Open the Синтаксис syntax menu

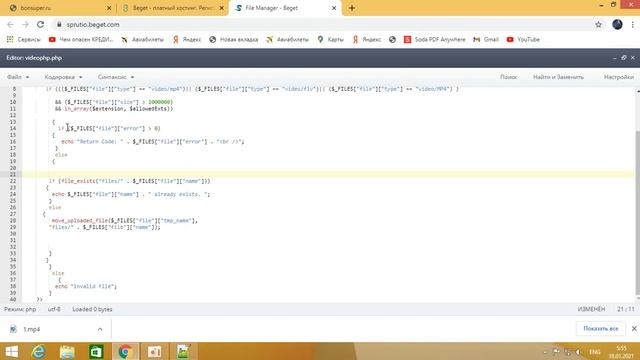point(116,77)
